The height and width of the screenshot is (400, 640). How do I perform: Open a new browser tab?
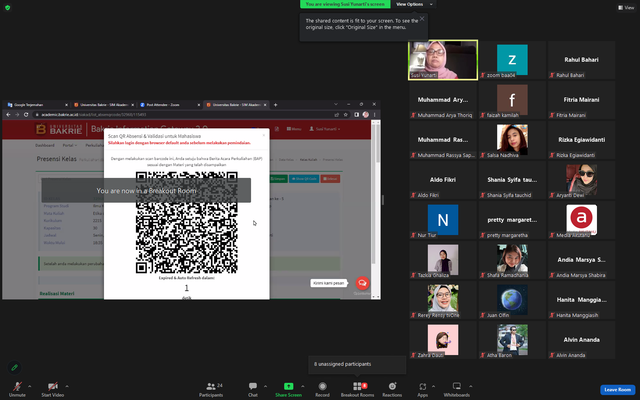(275, 105)
